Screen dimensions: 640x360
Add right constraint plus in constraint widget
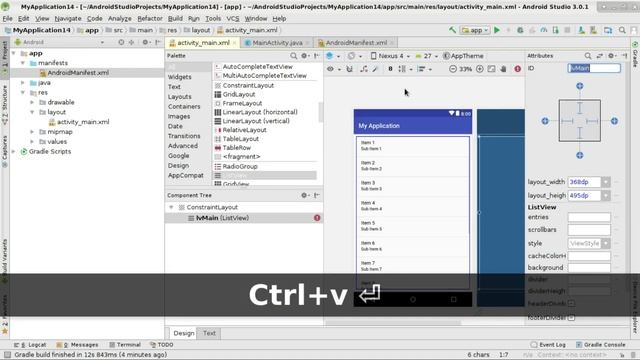(x=614, y=121)
